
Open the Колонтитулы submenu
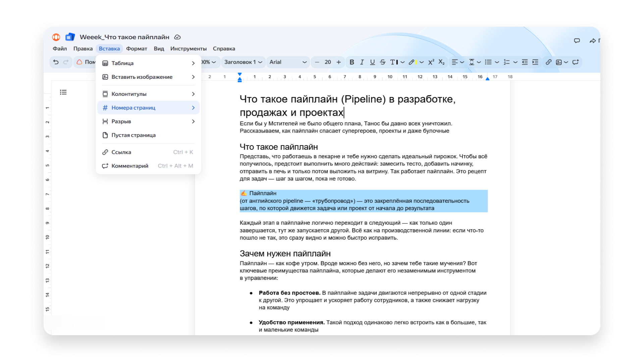pyautogui.click(x=148, y=94)
